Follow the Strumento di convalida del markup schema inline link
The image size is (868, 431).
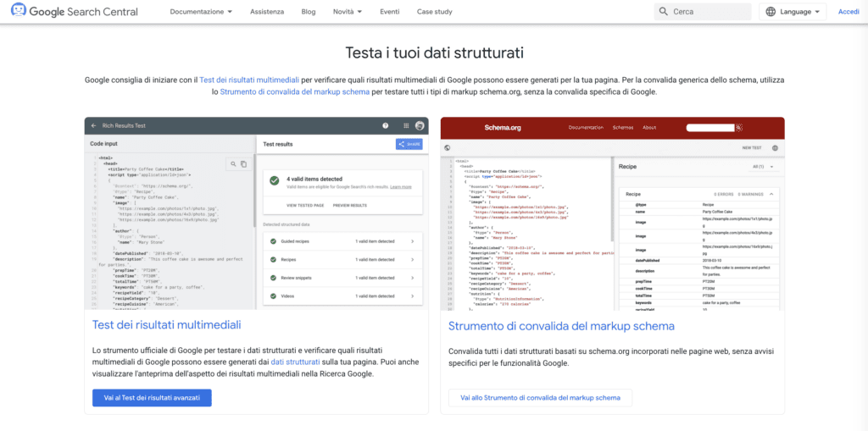[295, 92]
